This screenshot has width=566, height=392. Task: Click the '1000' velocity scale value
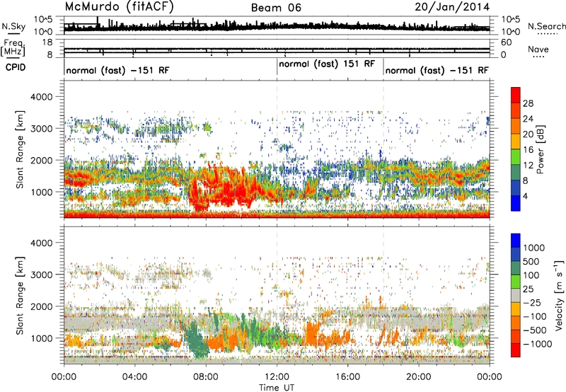click(x=534, y=248)
